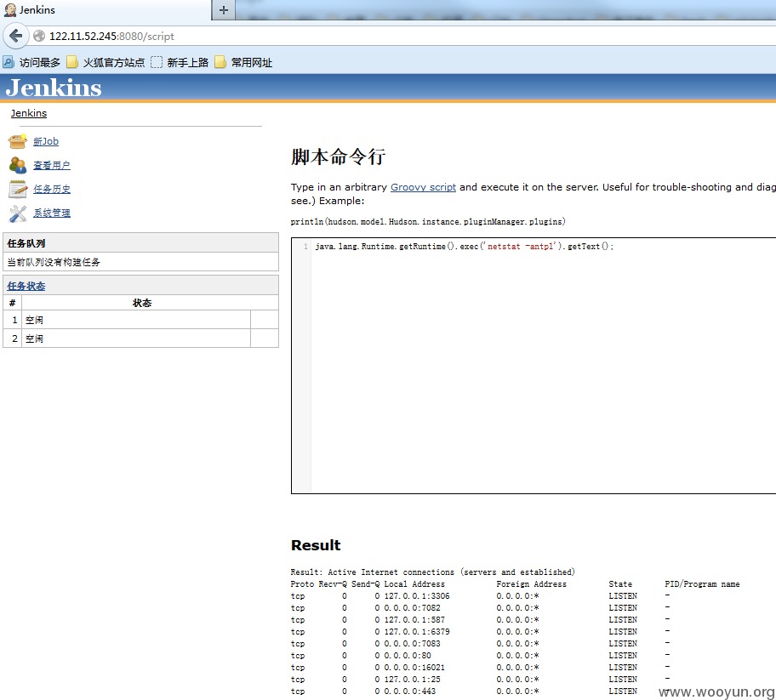The height and width of the screenshot is (700, 776).
Task: Click the 127.0.0.1:3306 local address entry
Action: click(417, 596)
